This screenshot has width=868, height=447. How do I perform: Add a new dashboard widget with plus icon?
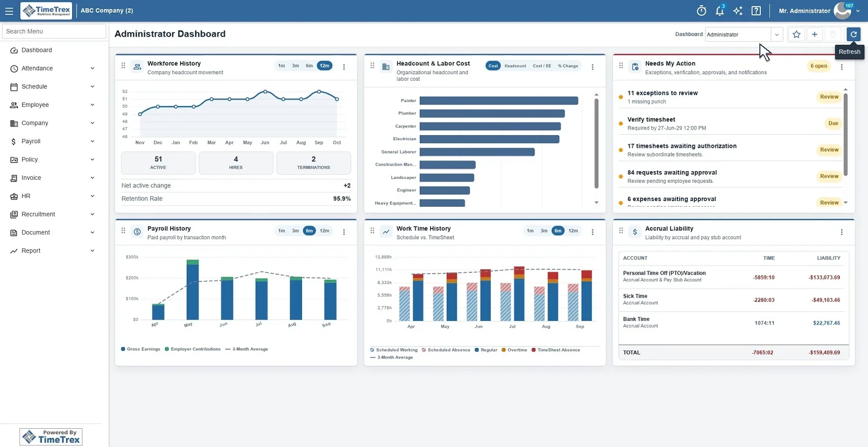tap(815, 35)
